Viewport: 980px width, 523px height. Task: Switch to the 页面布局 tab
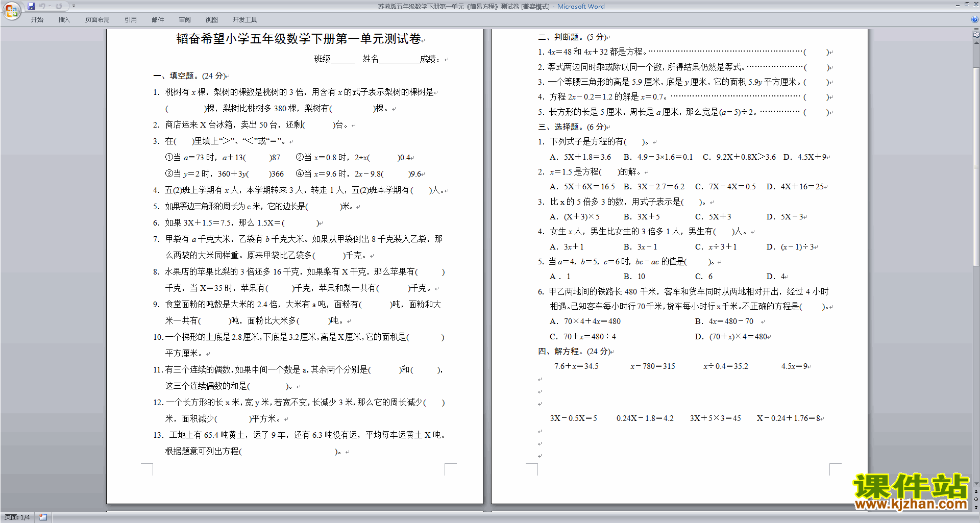click(97, 20)
